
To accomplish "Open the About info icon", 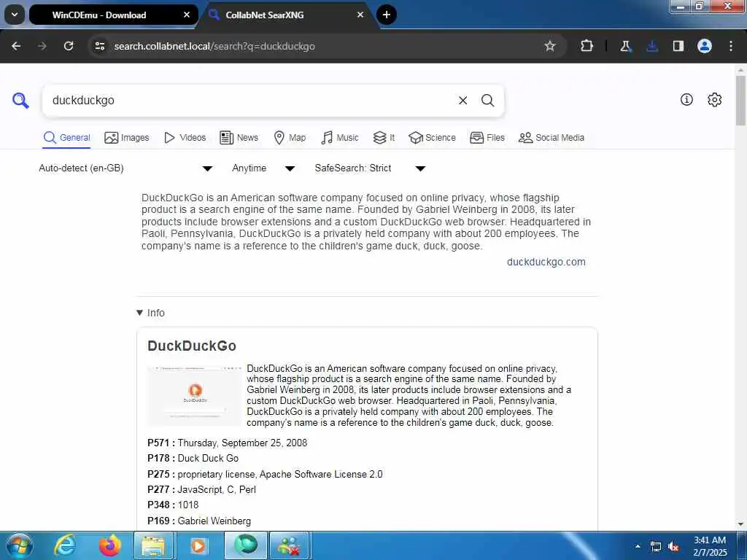I will click(686, 99).
